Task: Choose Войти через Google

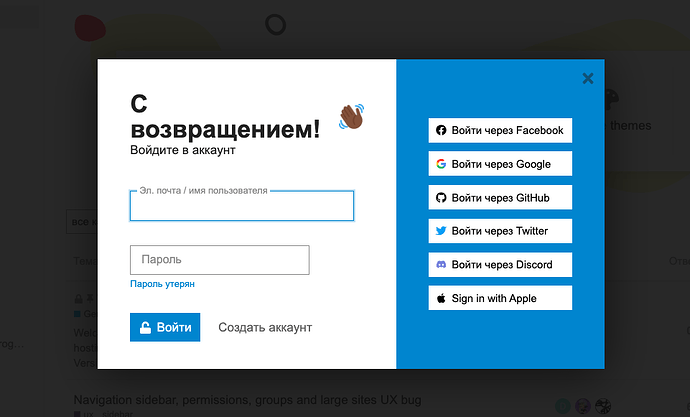Action: point(500,164)
